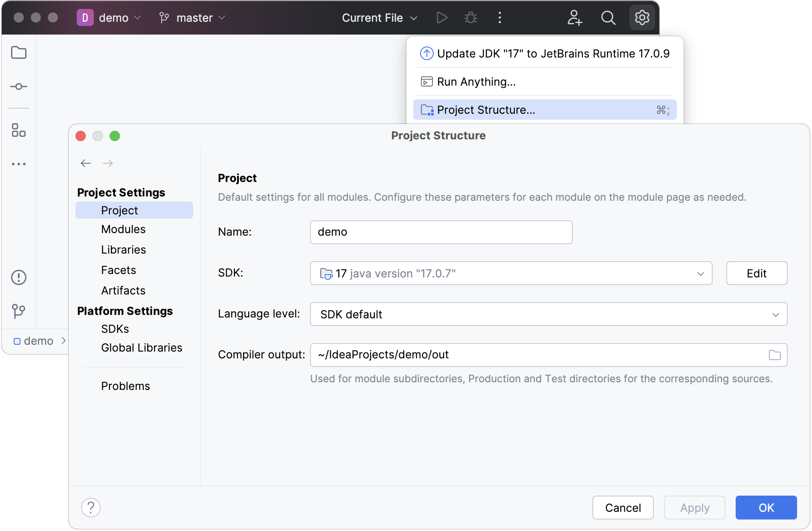
Task: Open the Version Control branch tool window
Action: pyautogui.click(x=19, y=311)
